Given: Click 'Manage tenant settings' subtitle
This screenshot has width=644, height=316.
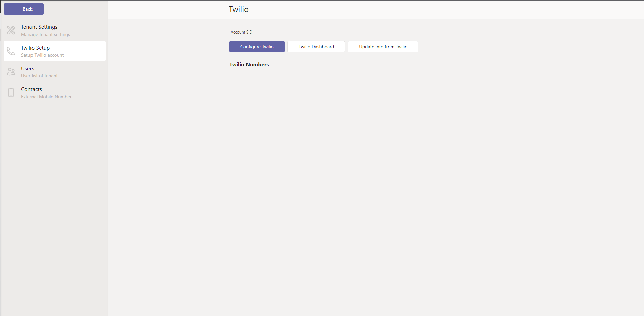Looking at the screenshot, I should (x=46, y=34).
